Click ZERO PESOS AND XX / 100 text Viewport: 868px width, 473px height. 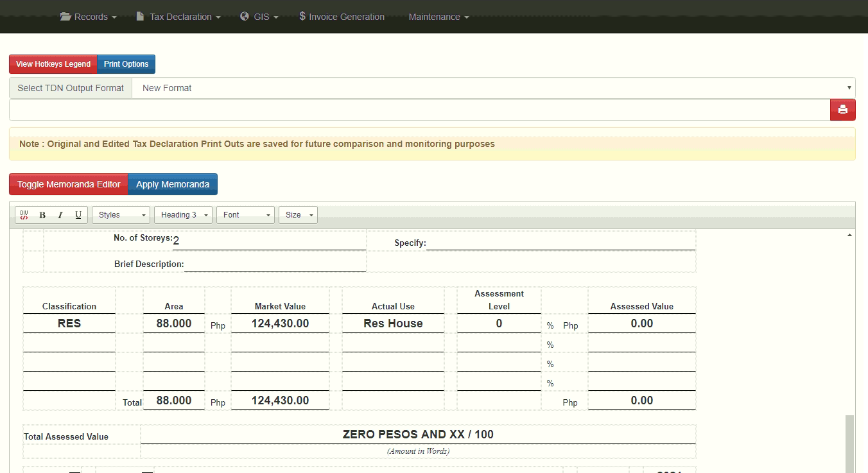coord(418,434)
